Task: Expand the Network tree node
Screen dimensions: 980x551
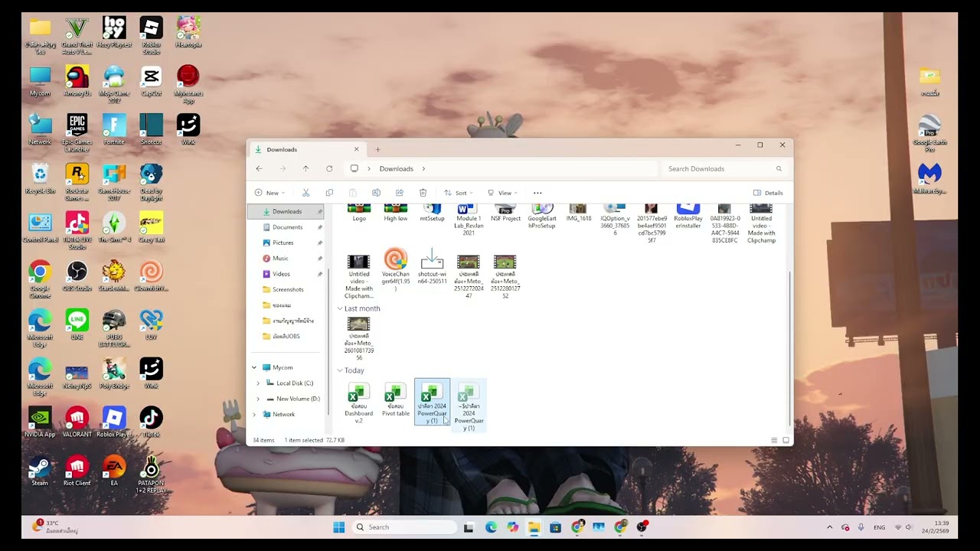Action: [254, 414]
